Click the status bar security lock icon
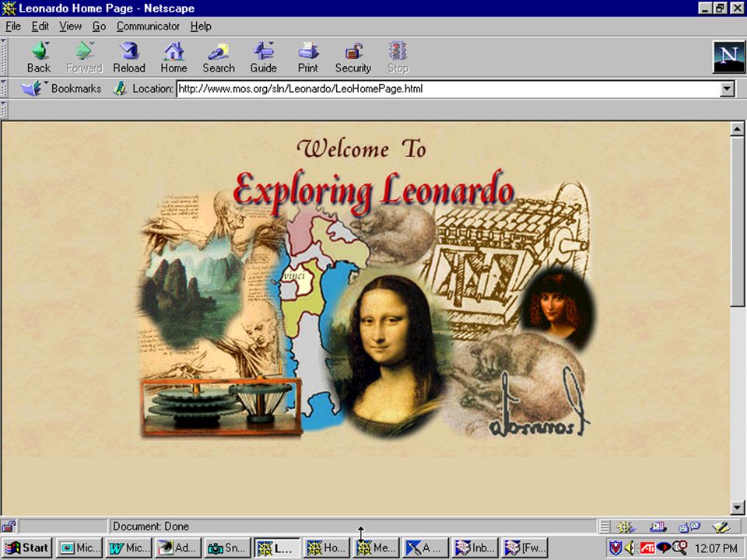Image resolution: width=747 pixels, height=560 pixels. [9, 527]
